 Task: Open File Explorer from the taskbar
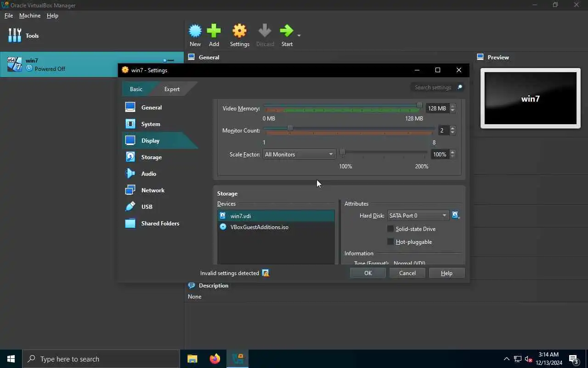[192, 359]
